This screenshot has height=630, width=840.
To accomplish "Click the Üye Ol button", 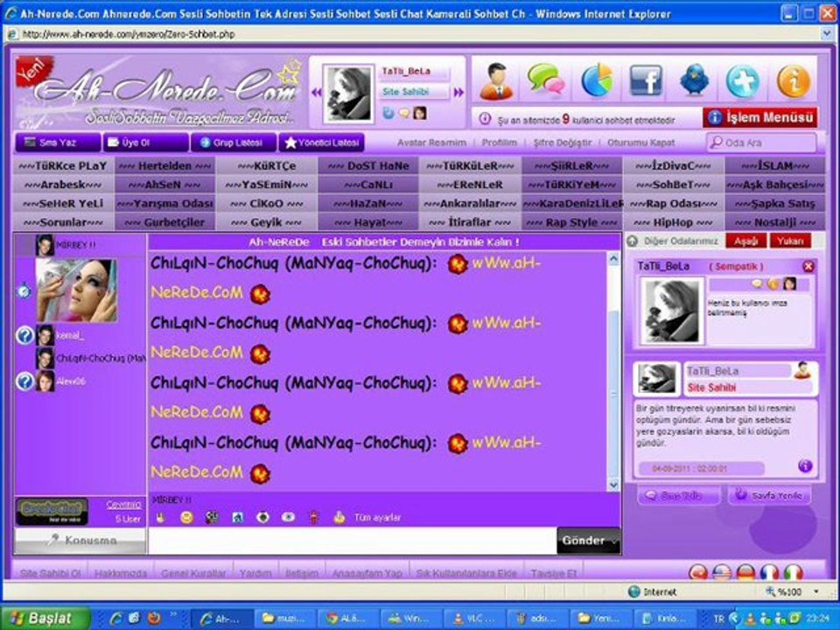I will [x=146, y=143].
